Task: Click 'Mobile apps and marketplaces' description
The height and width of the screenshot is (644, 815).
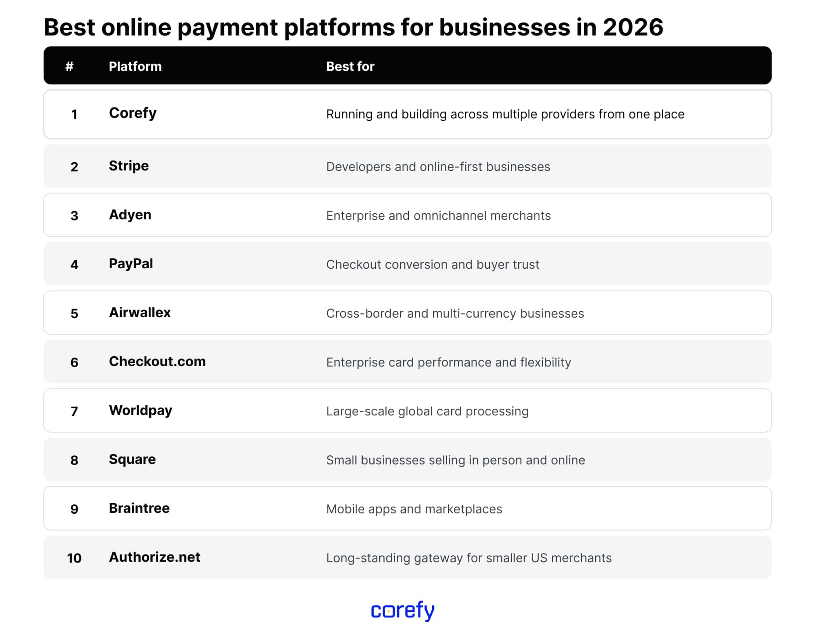Action: coord(414,509)
